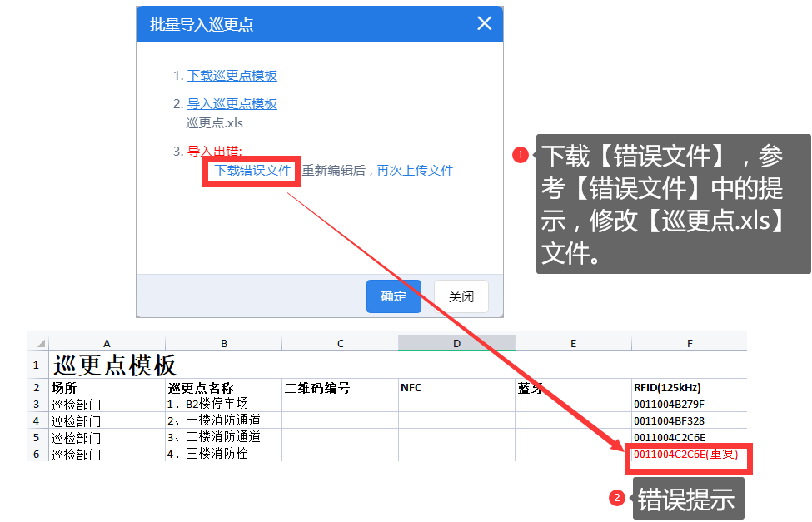Click the red 导入出错 label
Screen dimensions: 812x522
pos(214,152)
